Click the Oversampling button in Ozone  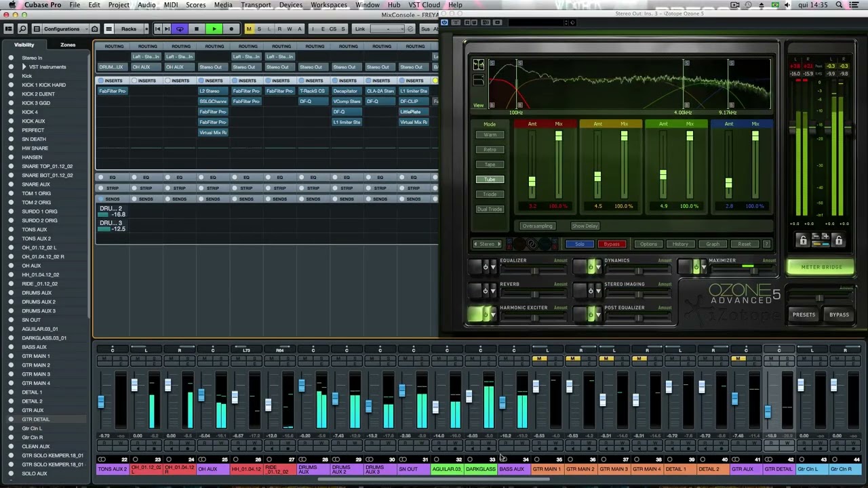click(537, 226)
